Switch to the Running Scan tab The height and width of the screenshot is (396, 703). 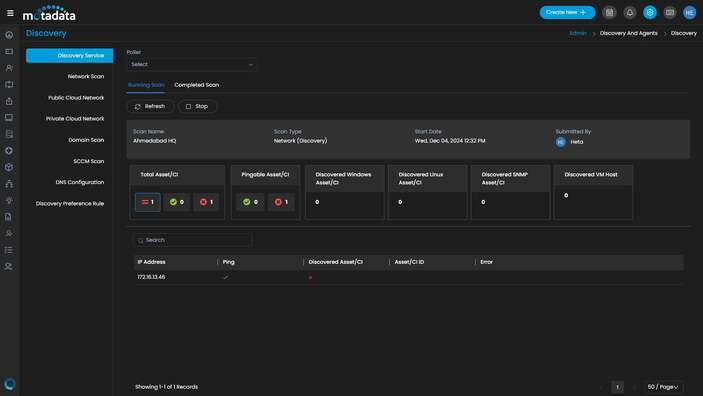146,85
